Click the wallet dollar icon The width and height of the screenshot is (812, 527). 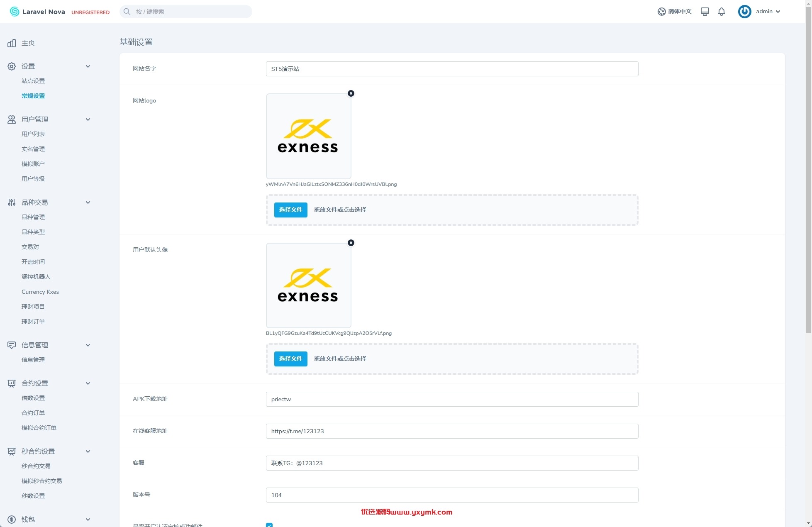click(x=12, y=520)
